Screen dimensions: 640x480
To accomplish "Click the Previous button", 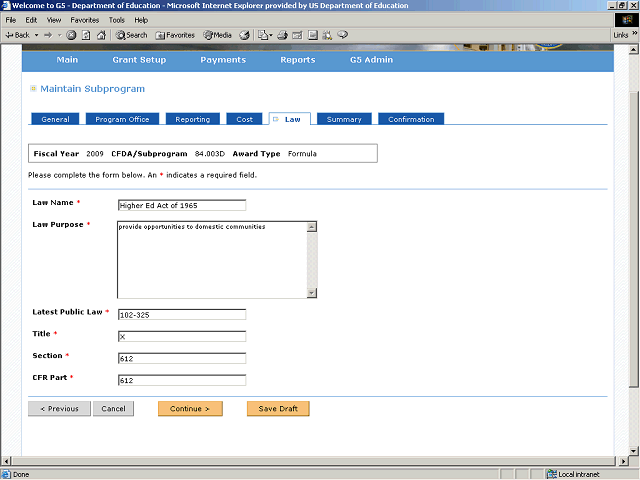I will tap(59, 409).
